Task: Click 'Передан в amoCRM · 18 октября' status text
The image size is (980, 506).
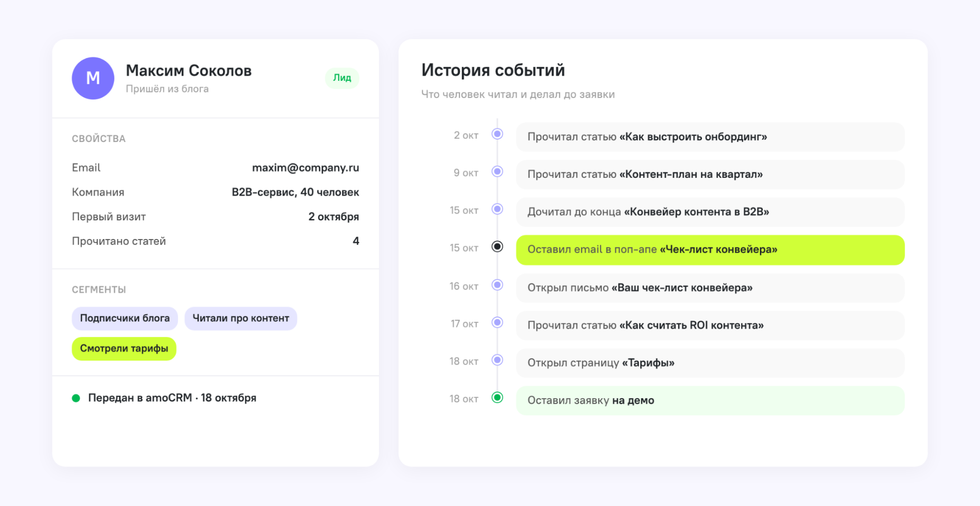Action: point(172,398)
